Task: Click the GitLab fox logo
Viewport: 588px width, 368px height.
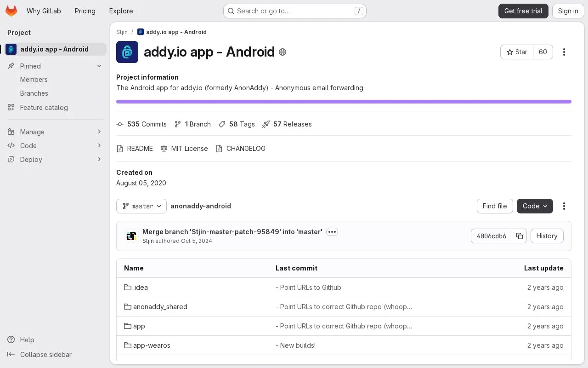Action: click(11, 11)
